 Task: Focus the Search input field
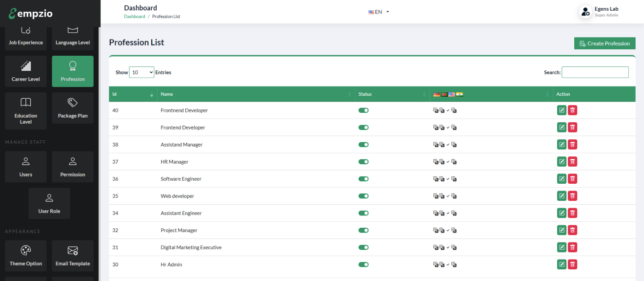coord(595,72)
